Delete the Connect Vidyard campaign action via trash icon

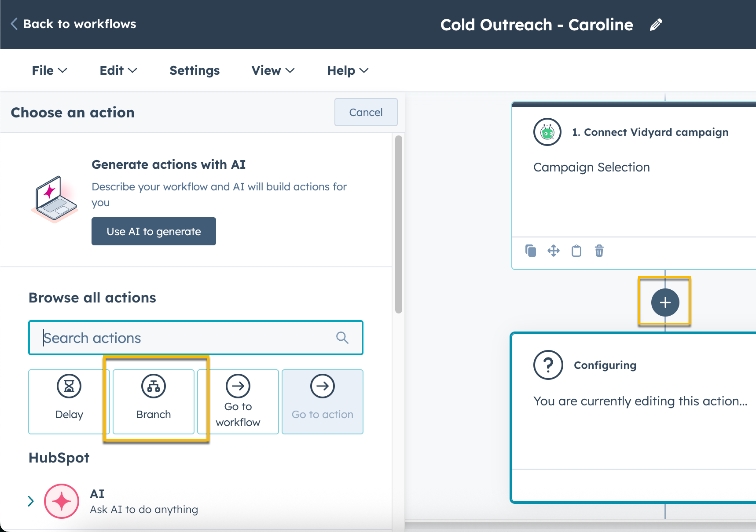[x=599, y=251]
